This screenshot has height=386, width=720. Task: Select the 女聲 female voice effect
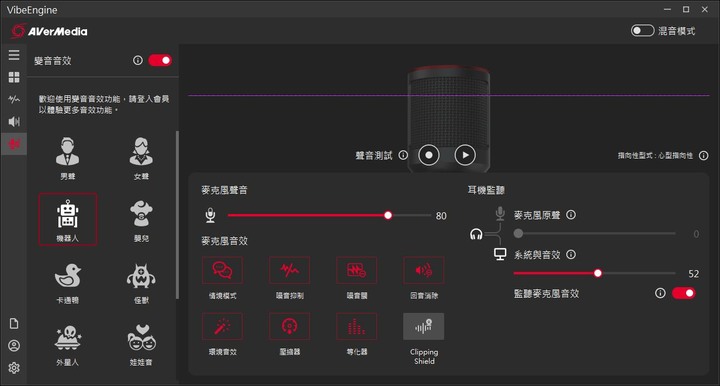pos(141,157)
